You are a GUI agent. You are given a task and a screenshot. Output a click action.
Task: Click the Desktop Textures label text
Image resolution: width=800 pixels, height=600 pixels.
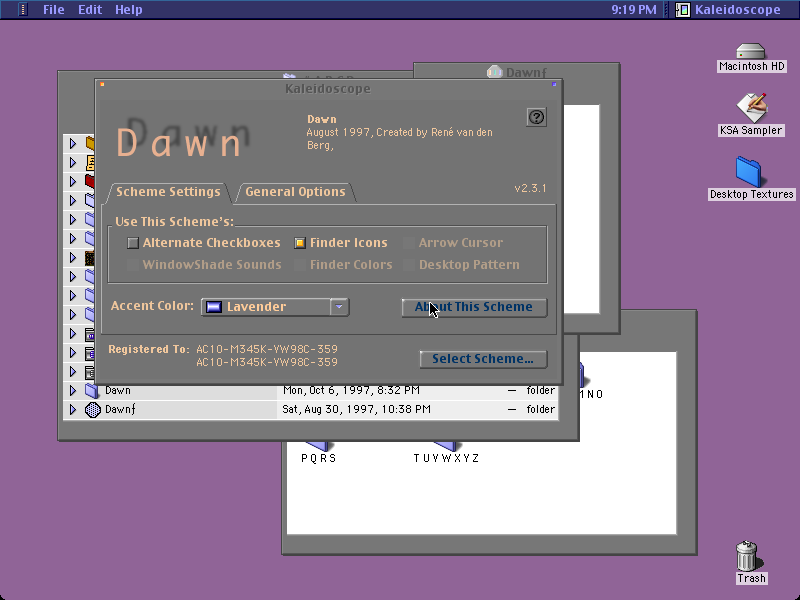point(752,194)
